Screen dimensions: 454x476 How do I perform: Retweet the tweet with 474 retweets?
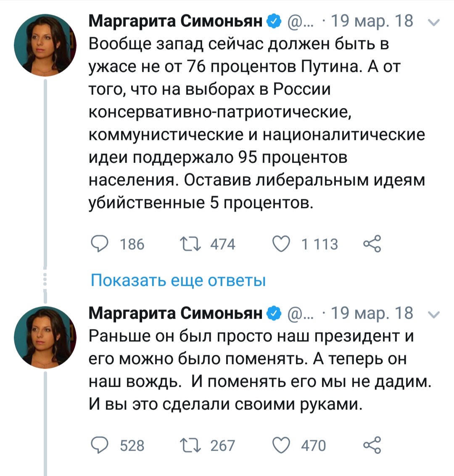(x=190, y=244)
